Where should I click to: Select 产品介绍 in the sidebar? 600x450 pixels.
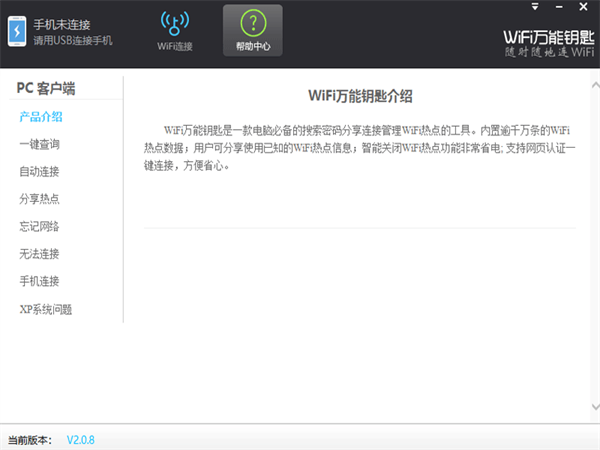tap(41, 117)
